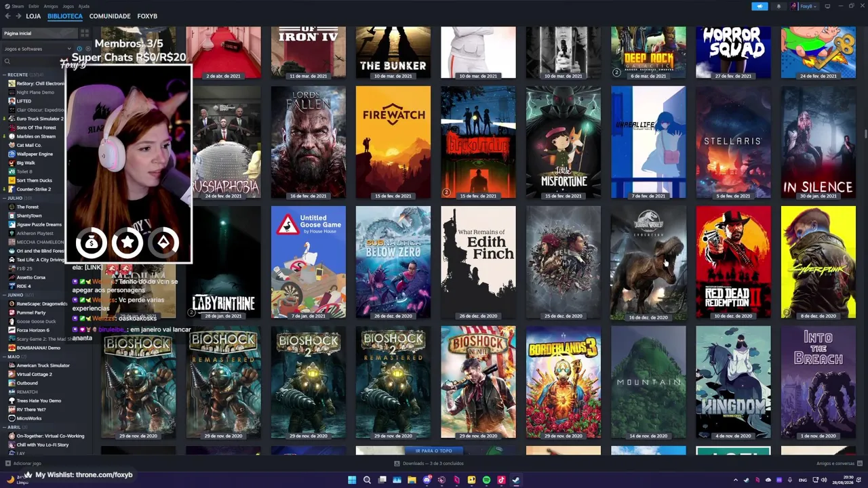This screenshot has width=868, height=488.
Task: Click the Counter-Strike 2 icon in sidebar
Action: (x=12, y=189)
